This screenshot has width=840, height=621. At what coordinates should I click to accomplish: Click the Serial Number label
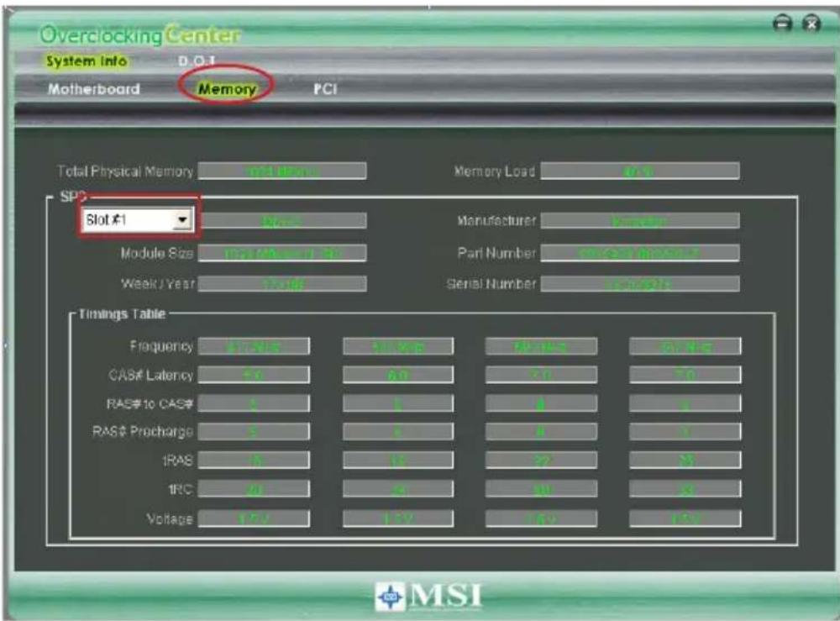[x=491, y=283]
